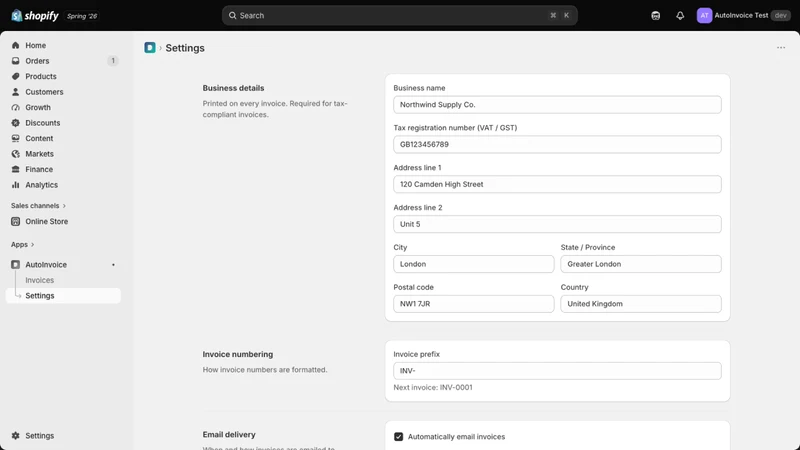
Task: Click the Markets globe icon
Action: point(15,154)
